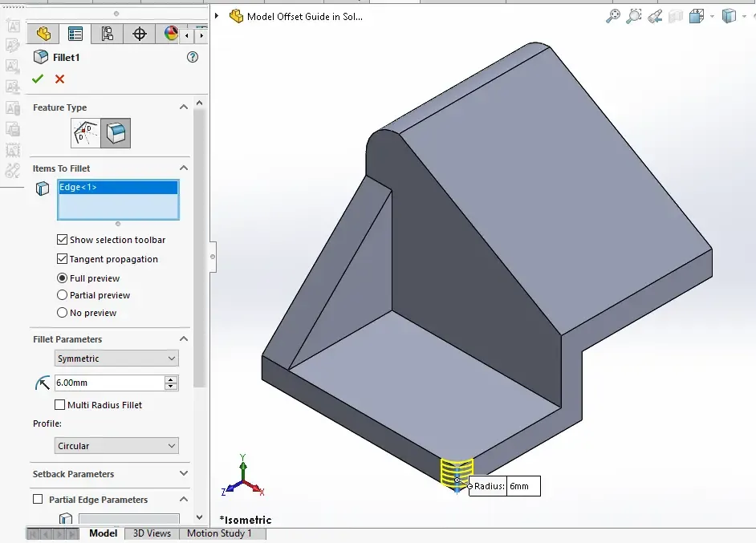The width and height of the screenshot is (756, 543).
Task: Switch to the Motion Study 1 tab
Action: tap(219, 533)
